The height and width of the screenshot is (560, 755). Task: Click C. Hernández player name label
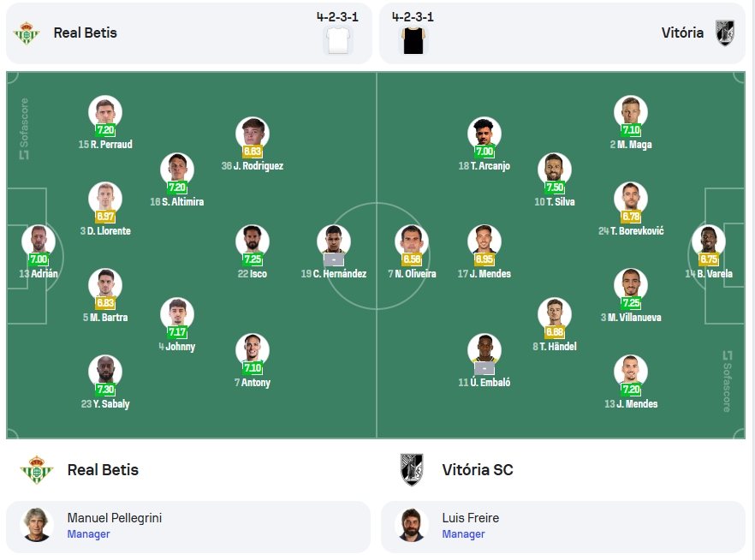click(x=334, y=273)
